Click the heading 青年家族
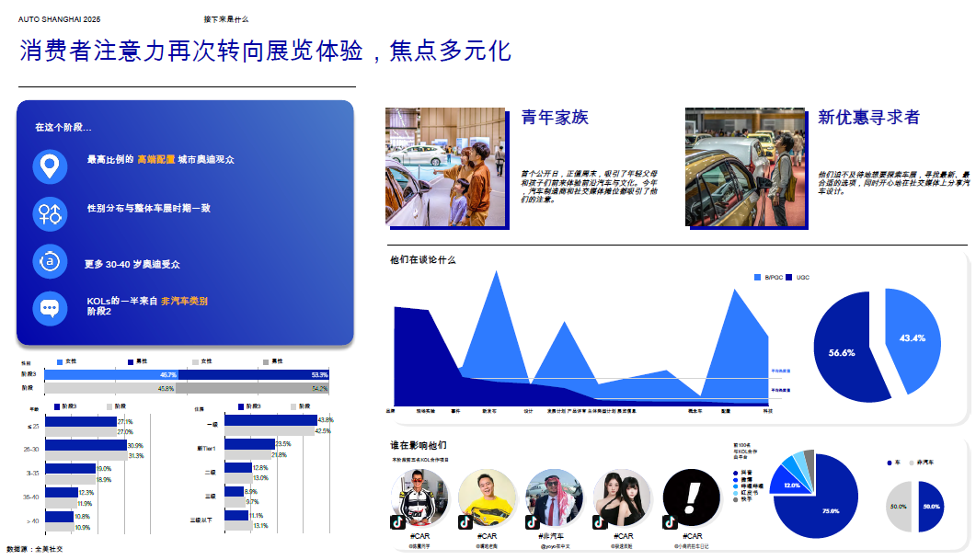 555,118
